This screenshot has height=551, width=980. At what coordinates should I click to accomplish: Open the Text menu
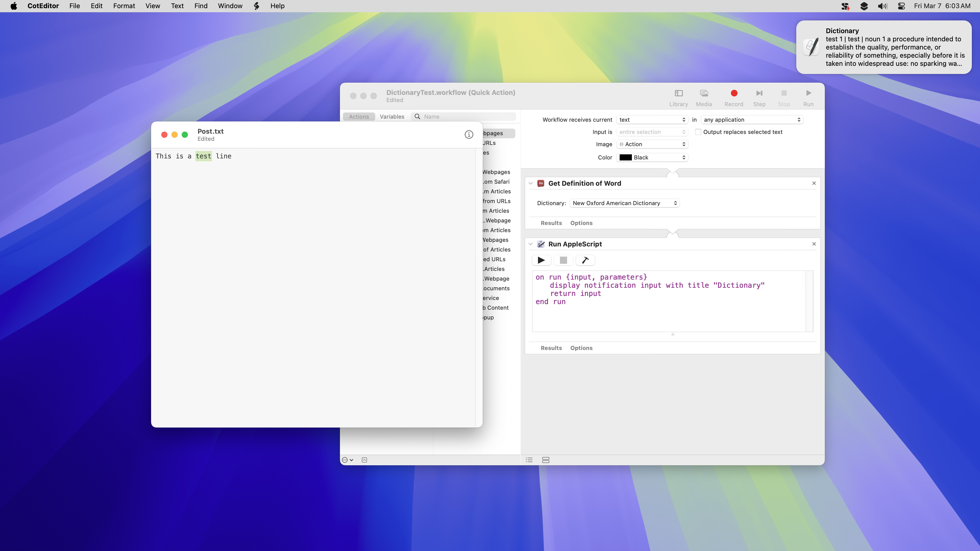click(177, 6)
